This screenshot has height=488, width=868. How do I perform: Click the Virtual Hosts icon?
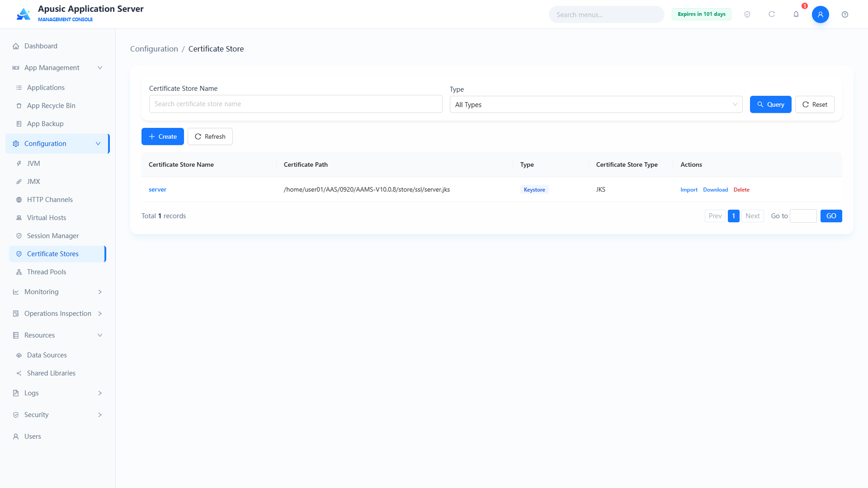pyautogui.click(x=19, y=218)
